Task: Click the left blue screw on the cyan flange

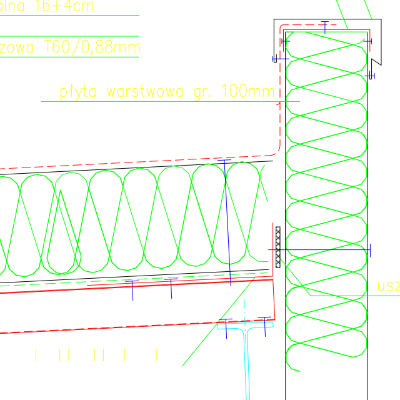Action: click(226, 328)
